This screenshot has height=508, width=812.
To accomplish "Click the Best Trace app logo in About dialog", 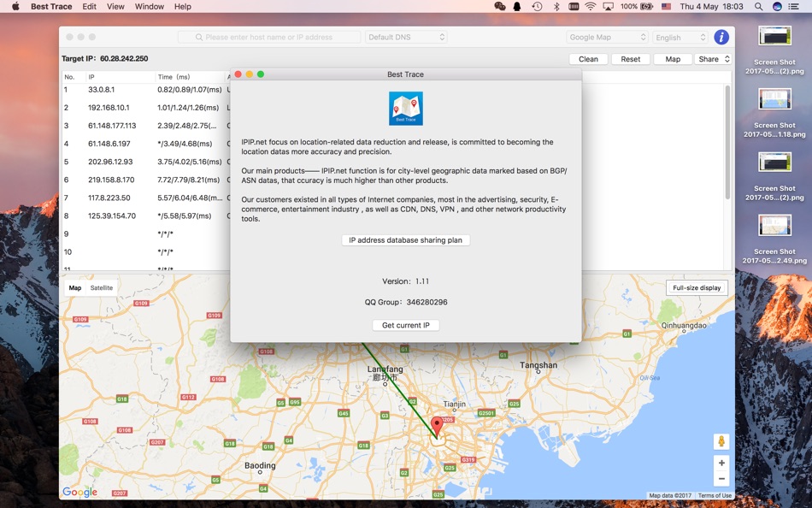I will coord(405,109).
